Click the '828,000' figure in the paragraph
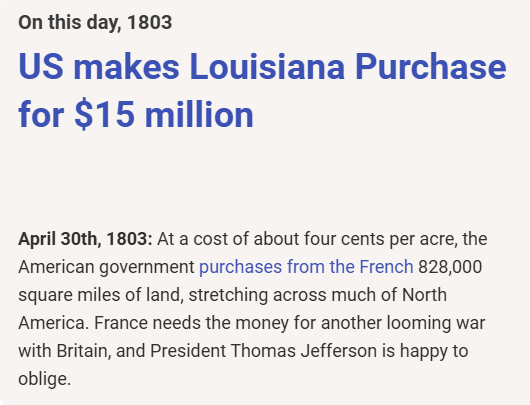The height and width of the screenshot is (405, 530). pos(450,267)
